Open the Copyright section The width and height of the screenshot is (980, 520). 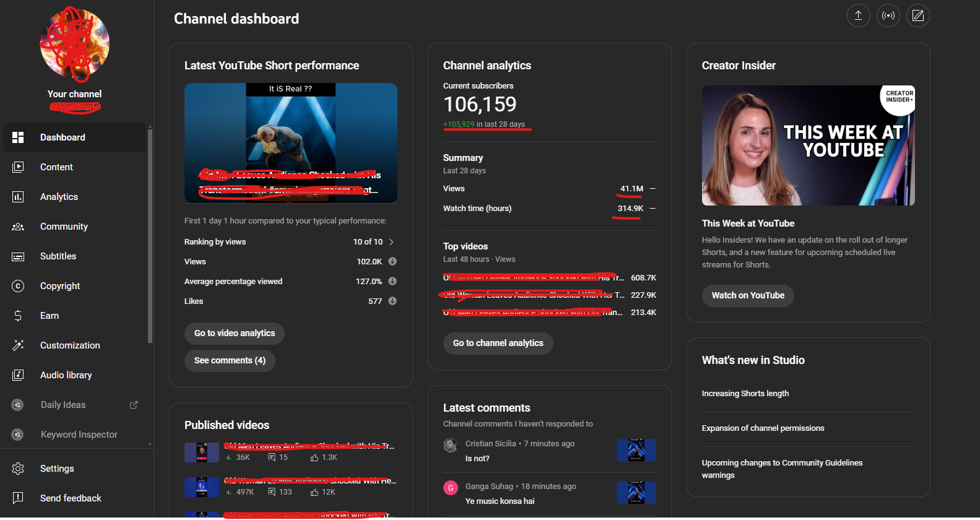[75, 286]
